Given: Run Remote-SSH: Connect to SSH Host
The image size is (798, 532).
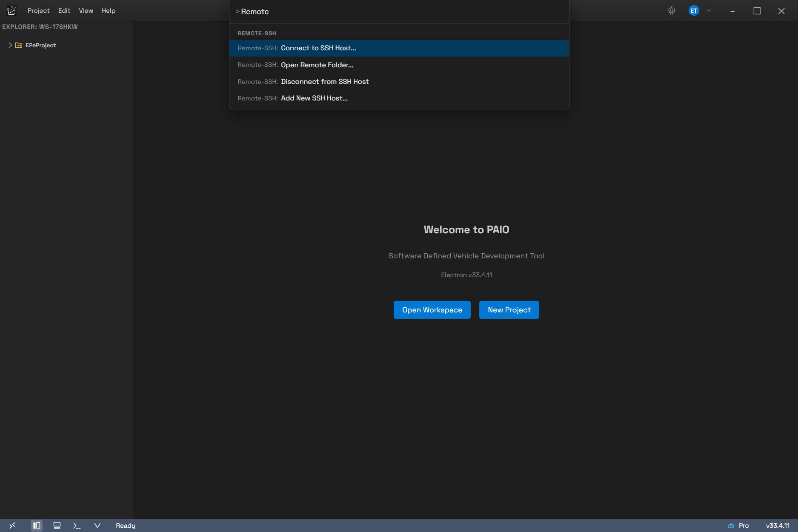Looking at the screenshot, I should click(x=399, y=48).
